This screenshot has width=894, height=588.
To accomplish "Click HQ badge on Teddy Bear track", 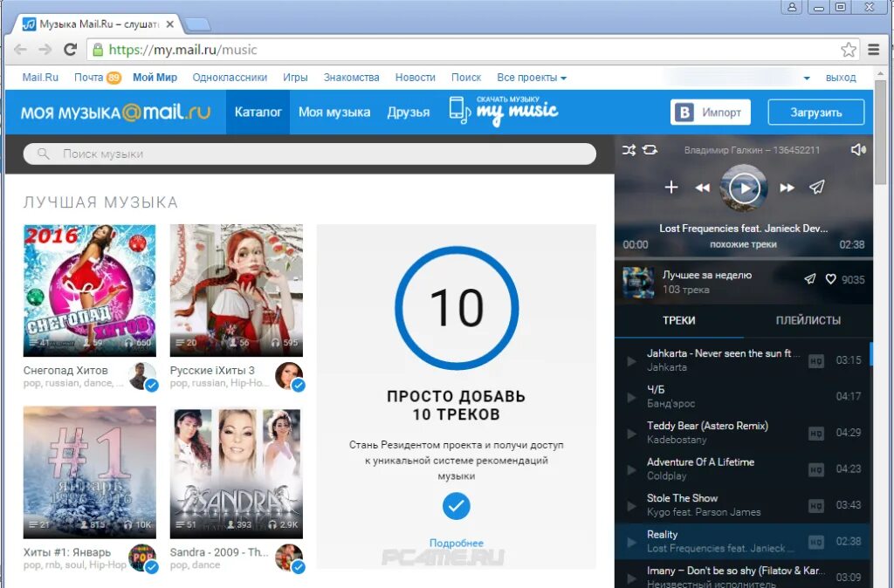I will click(x=816, y=433).
